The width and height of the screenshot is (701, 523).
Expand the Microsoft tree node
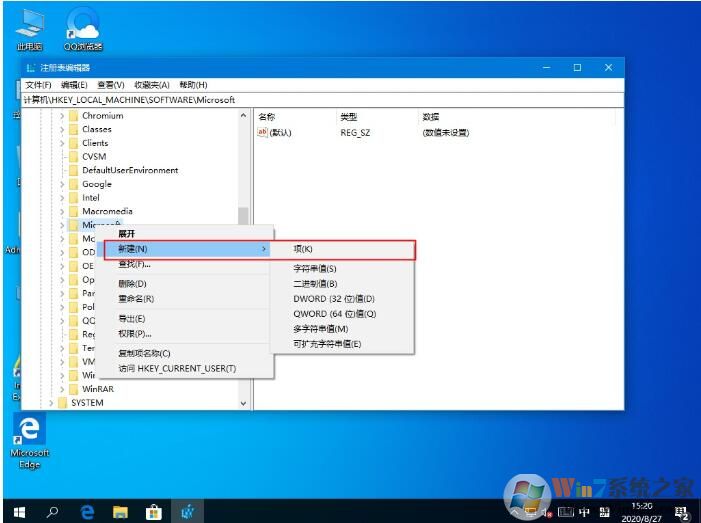coord(62,225)
